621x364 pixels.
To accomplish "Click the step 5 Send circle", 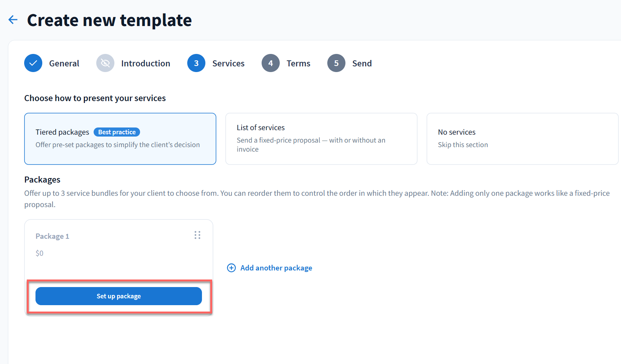I will click(x=336, y=63).
